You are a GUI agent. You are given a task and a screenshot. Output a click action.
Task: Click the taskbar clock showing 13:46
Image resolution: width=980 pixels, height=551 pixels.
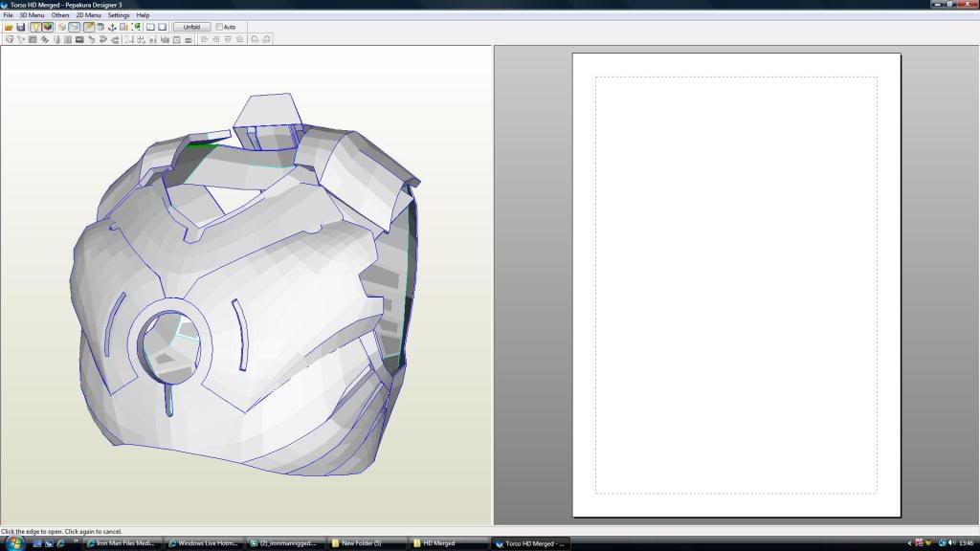[967, 543]
